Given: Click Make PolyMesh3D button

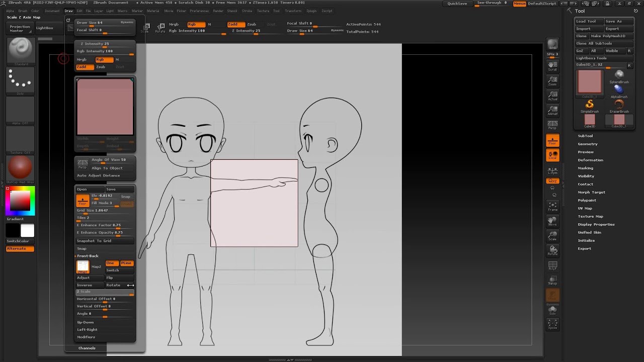Looking at the screenshot, I should [x=611, y=36].
